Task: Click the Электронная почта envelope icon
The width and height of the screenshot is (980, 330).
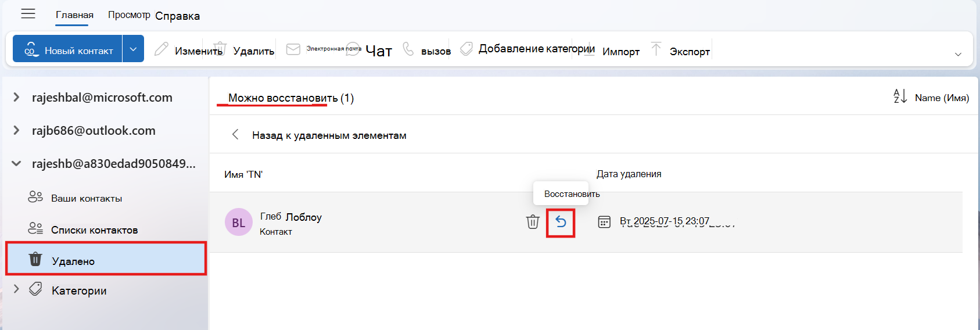Action: (293, 49)
